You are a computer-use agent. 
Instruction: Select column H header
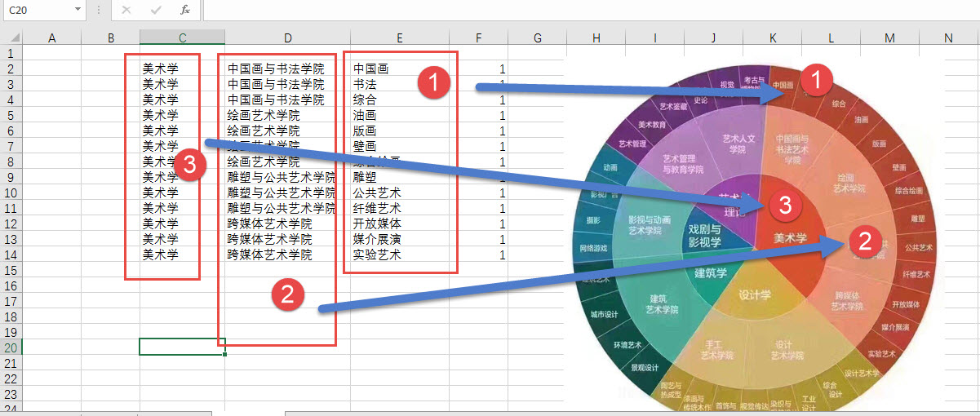596,38
